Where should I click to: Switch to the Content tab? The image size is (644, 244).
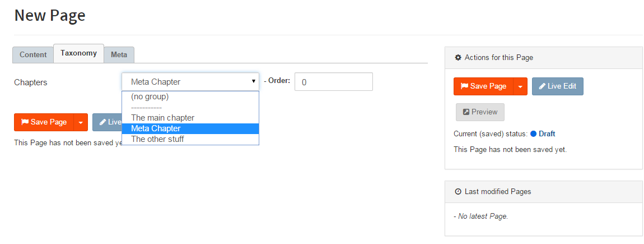33,55
